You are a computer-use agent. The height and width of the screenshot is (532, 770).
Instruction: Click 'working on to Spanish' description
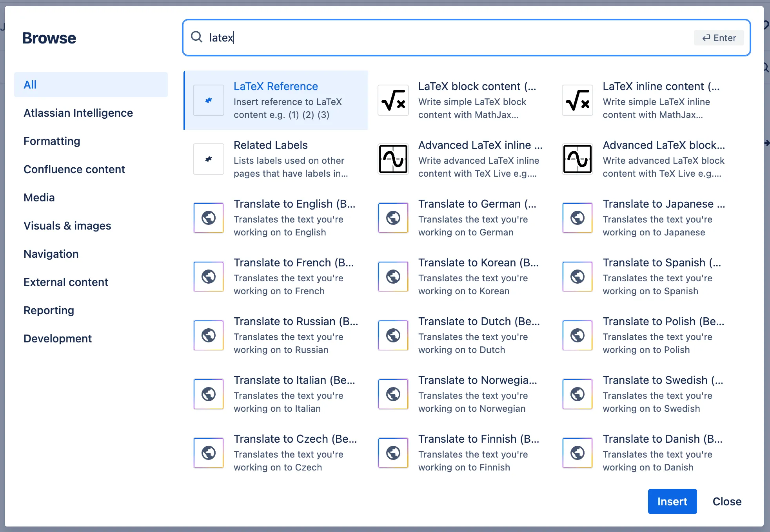(650, 291)
